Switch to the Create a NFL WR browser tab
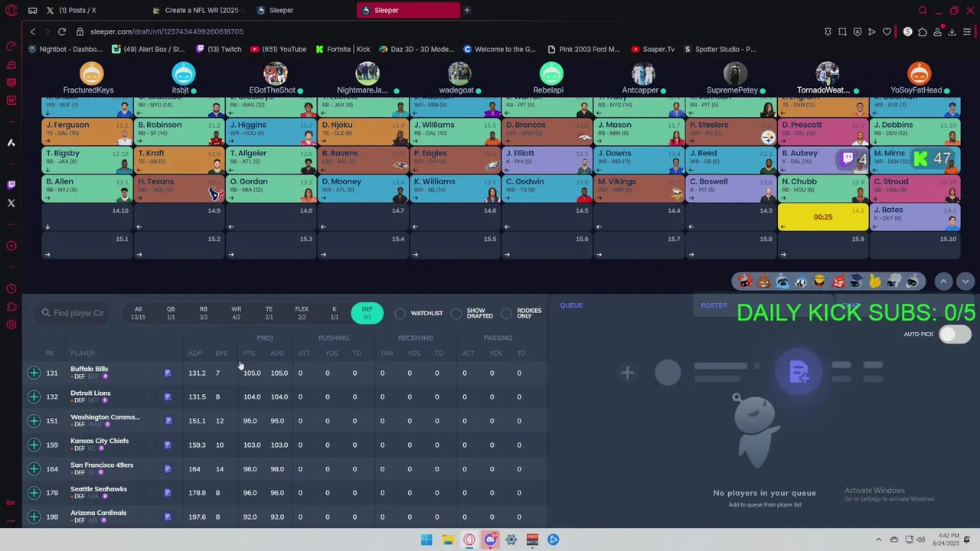The width and height of the screenshot is (980, 551). (x=198, y=10)
